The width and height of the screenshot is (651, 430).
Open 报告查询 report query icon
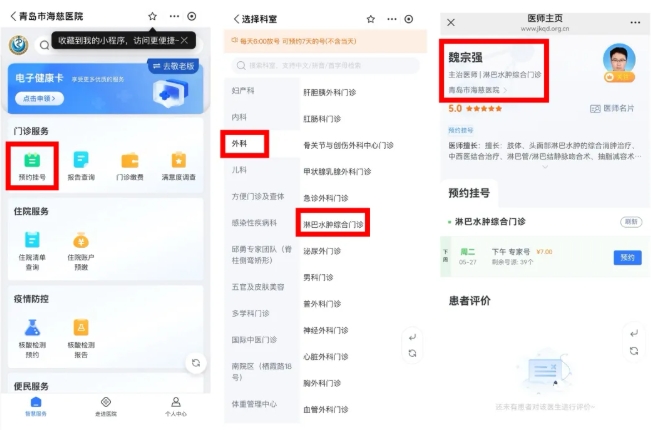coord(81,164)
